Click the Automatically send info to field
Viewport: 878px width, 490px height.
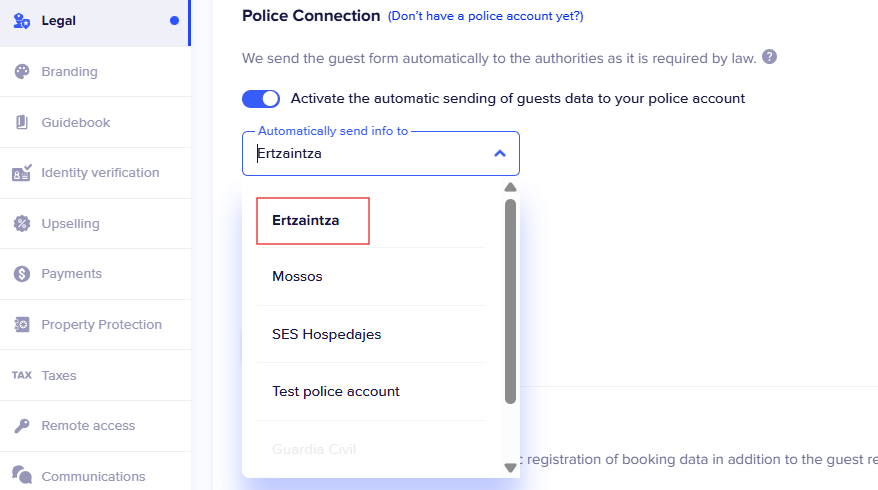[x=370, y=154]
